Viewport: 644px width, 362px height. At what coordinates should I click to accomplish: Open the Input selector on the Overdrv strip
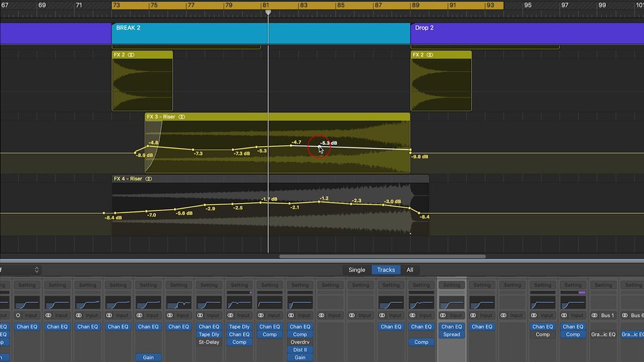pos(304,315)
